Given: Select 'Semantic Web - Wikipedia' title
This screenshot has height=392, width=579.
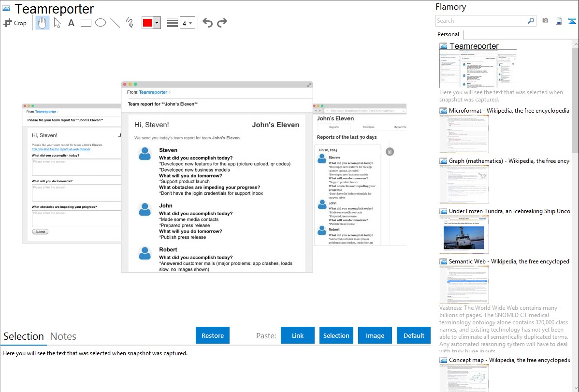Looking at the screenshot, I should coord(509,261).
